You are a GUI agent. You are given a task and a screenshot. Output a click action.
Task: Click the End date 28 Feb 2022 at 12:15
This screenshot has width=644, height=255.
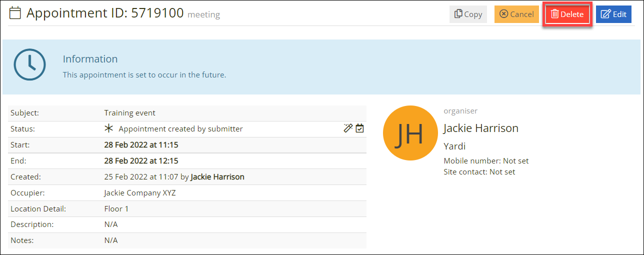141,161
